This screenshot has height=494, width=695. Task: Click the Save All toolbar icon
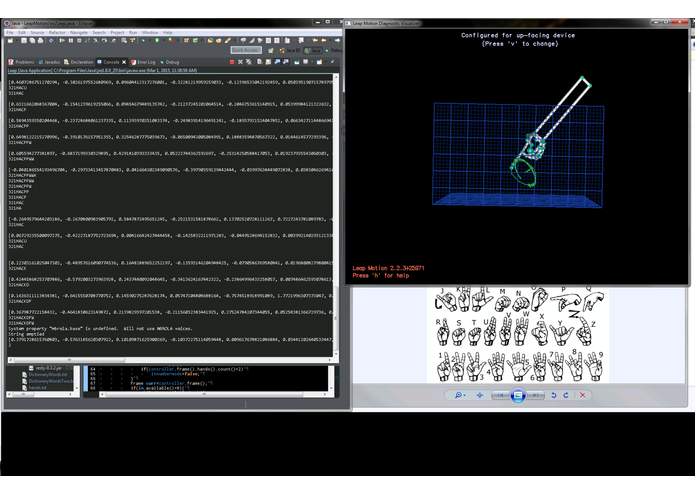click(32, 40)
